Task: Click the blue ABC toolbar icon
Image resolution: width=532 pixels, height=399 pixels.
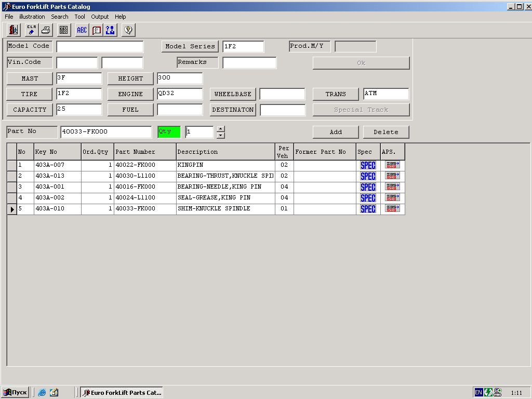Action: [82, 30]
